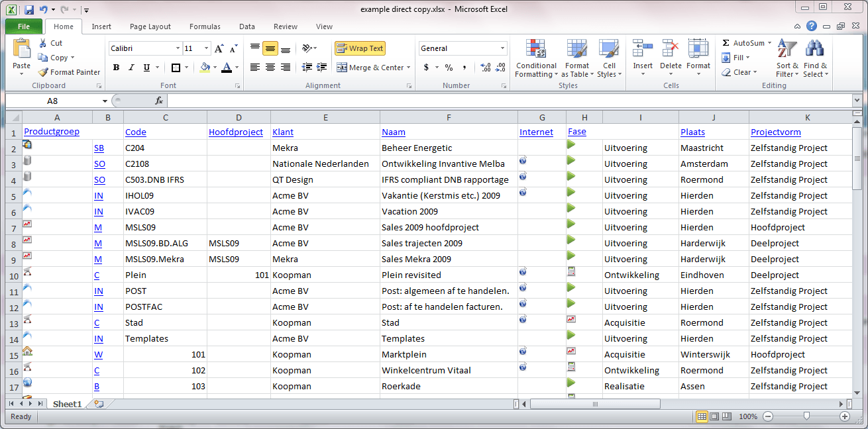Switch to Page Break Preview in status bar
The width and height of the screenshot is (868, 429).
coord(727,416)
